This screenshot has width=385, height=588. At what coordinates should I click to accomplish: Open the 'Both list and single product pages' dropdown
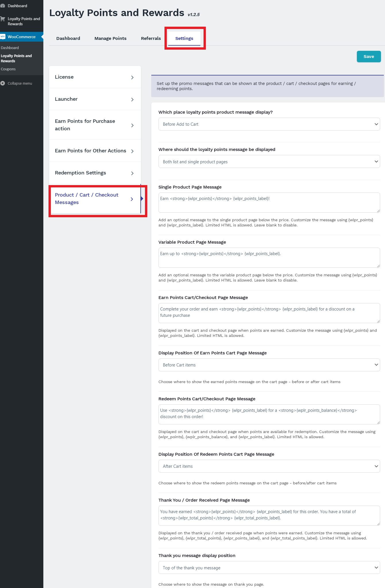pyautogui.click(x=269, y=162)
